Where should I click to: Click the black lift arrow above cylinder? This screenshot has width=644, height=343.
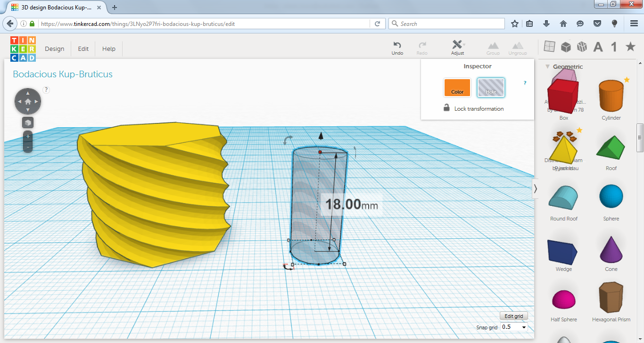tap(321, 136)
